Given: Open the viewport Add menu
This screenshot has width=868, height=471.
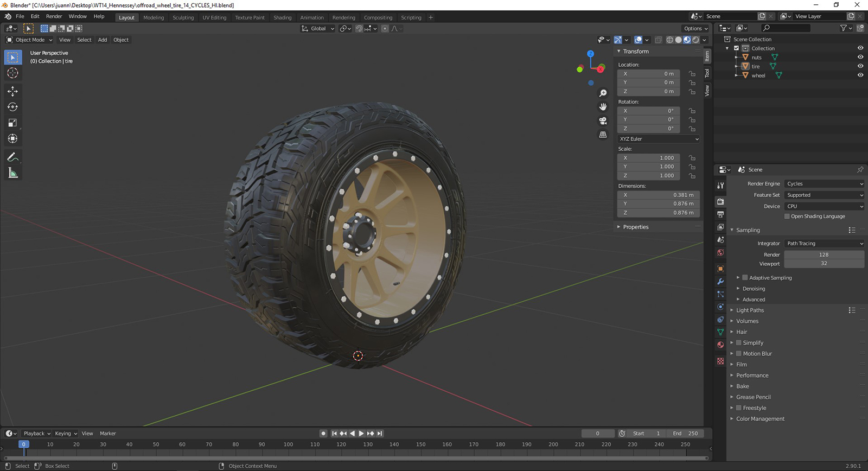Looking at the screenshot, I should point(103,40).
